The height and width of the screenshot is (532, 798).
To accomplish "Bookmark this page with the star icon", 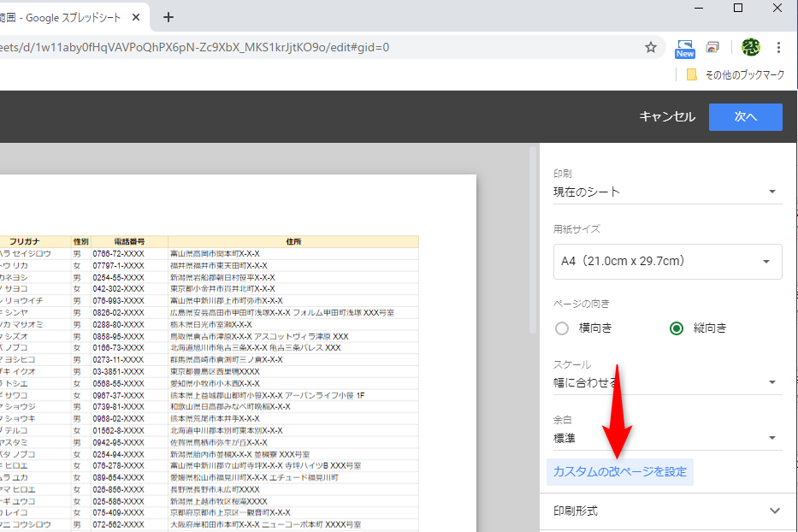I will click(x=650, y=47).
